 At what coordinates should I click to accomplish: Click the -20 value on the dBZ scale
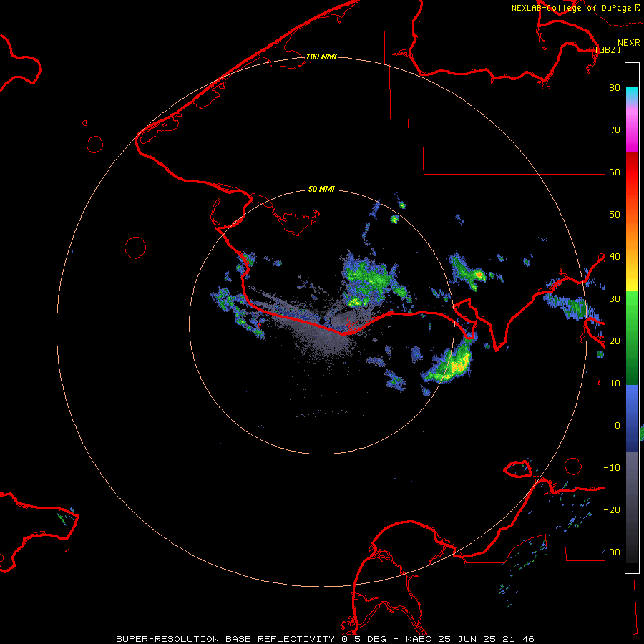(612, 509)
